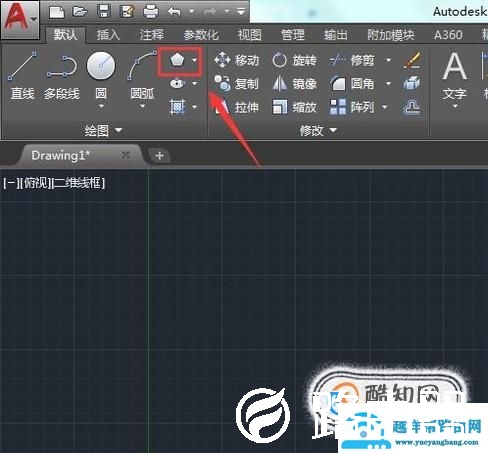Click the 二维线框 visual style label
Viewport: 488px width, 453px height.
coord(78,183)
